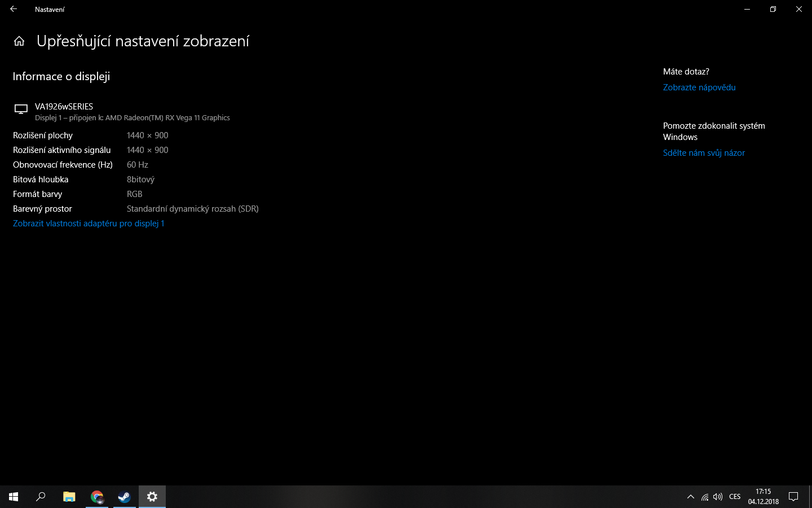Image resolution: width=812 pixels, height=508 pixels.
Task: Click the Upřesňující nastavení zobrazení heading
Action: point(143,41)
